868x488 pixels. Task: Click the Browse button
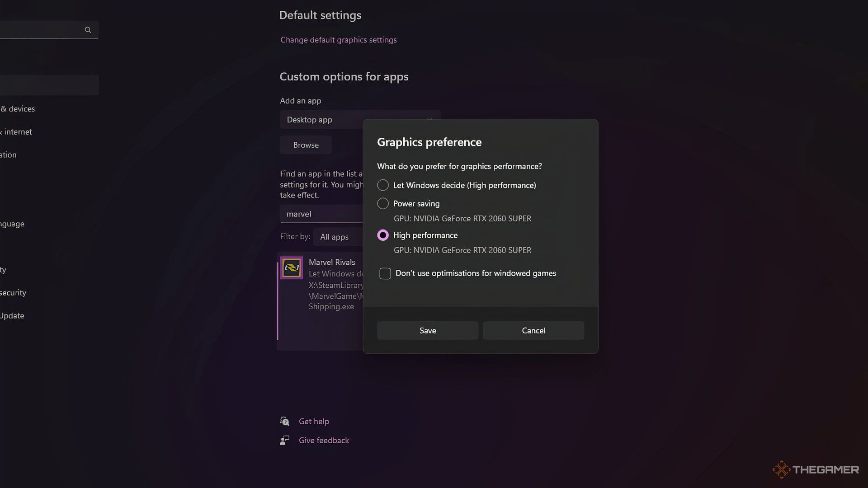(x=306, y=145)
